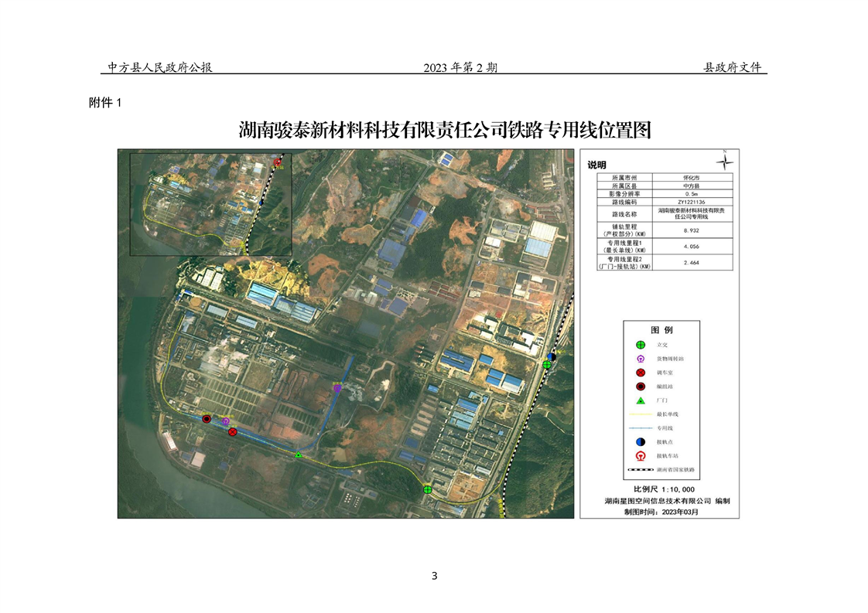This screenshot has height=613, width=868.
Task: Click the route code ZY1221136
Action: click(692, 202)
